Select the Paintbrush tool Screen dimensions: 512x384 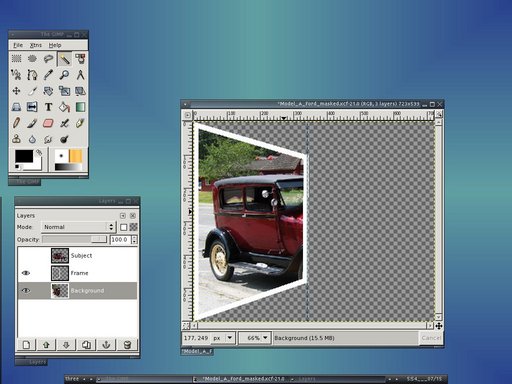(x=32, y=123)
